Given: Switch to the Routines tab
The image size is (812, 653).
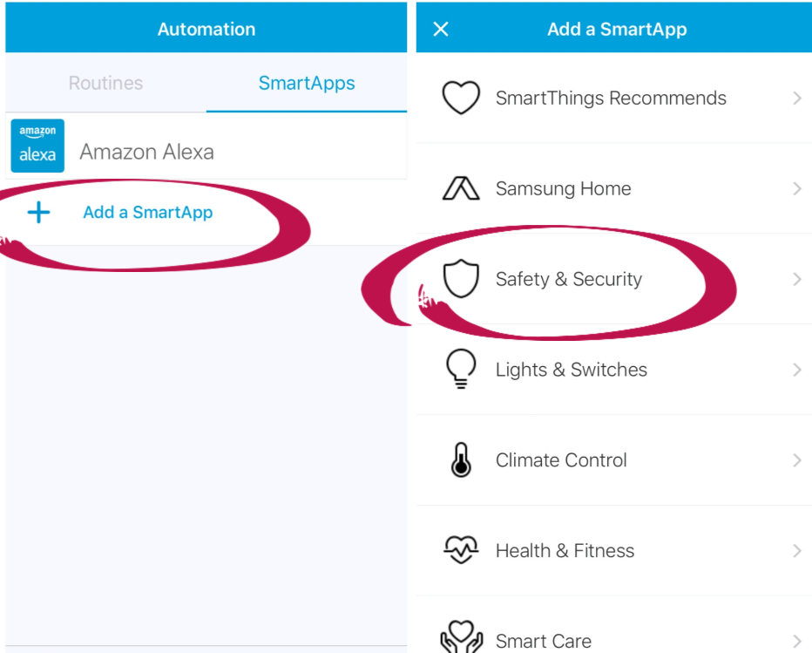Looking at the screenshot, I should point(105,84).
